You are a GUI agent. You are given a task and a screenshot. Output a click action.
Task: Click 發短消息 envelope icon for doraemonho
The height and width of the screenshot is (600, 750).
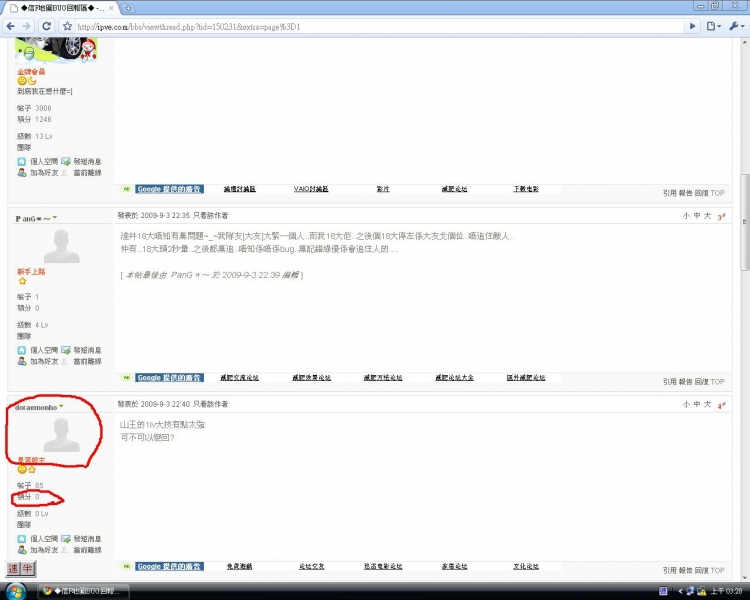click(x=66, y=539)
